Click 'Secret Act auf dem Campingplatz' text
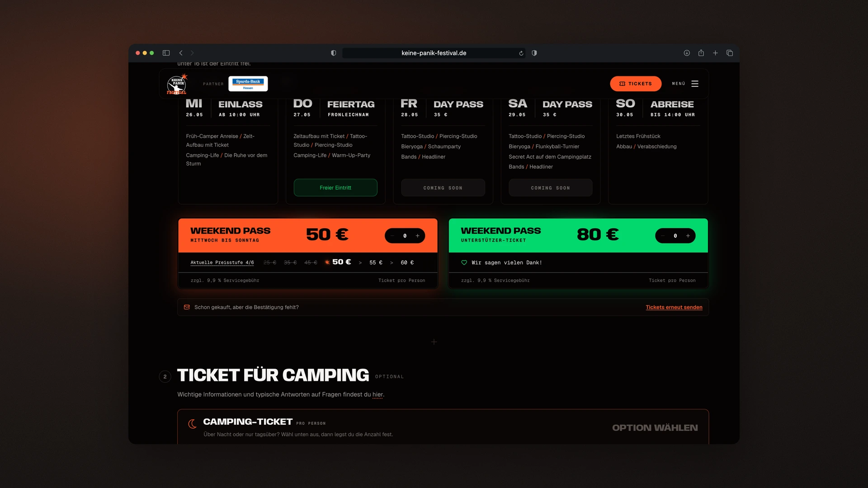 click(x=550, y=157)
